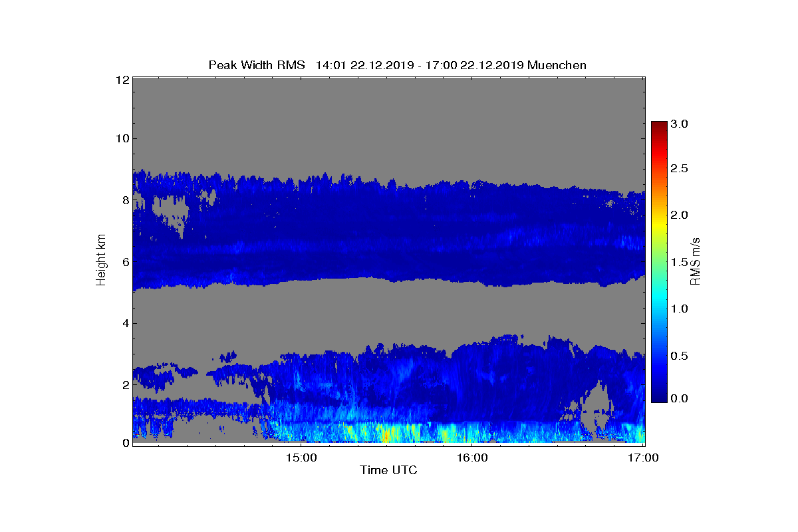Click the yellow section of the colorbar
Screen dimensions: 798x532
click(659, 226)
